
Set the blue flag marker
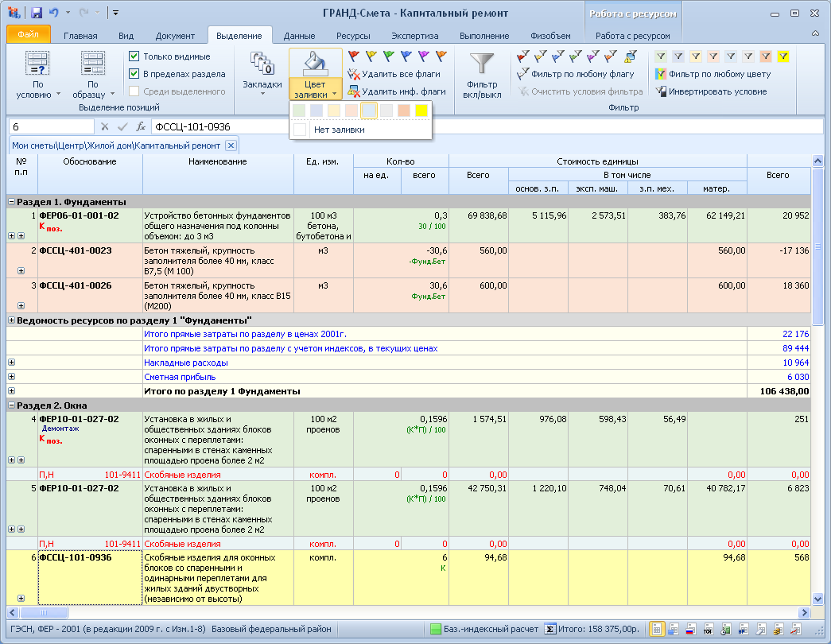(406, 56)
